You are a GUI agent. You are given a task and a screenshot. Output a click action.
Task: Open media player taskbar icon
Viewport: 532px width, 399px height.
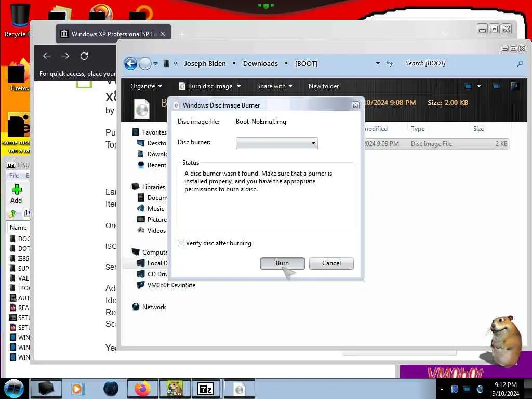[77, 389]
